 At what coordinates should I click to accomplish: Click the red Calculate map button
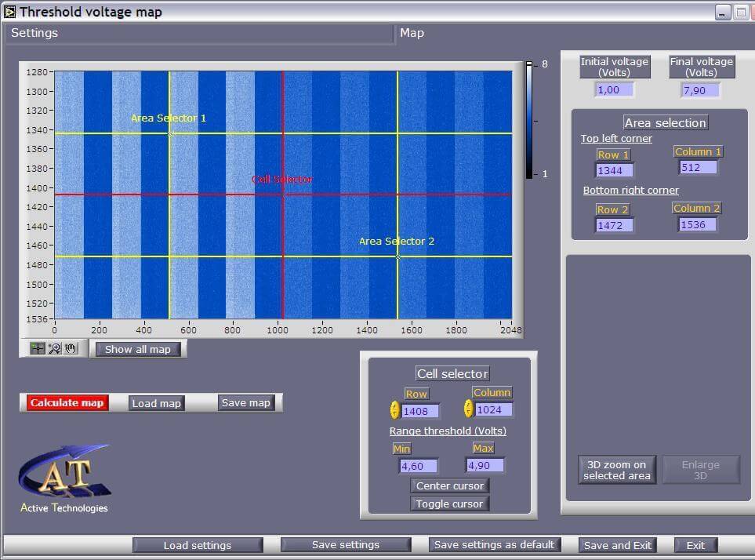(67, 402)
